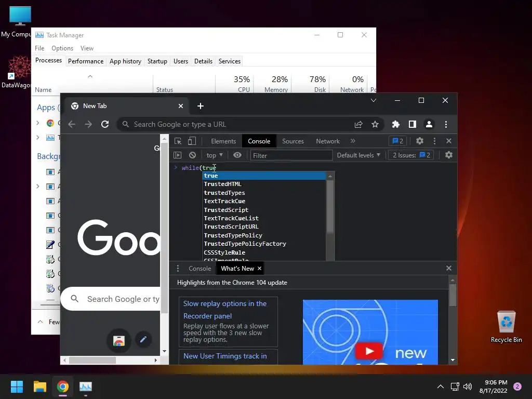Go back in Chrome navigation
Screen dimensions: 532x399
coord(72,124)
